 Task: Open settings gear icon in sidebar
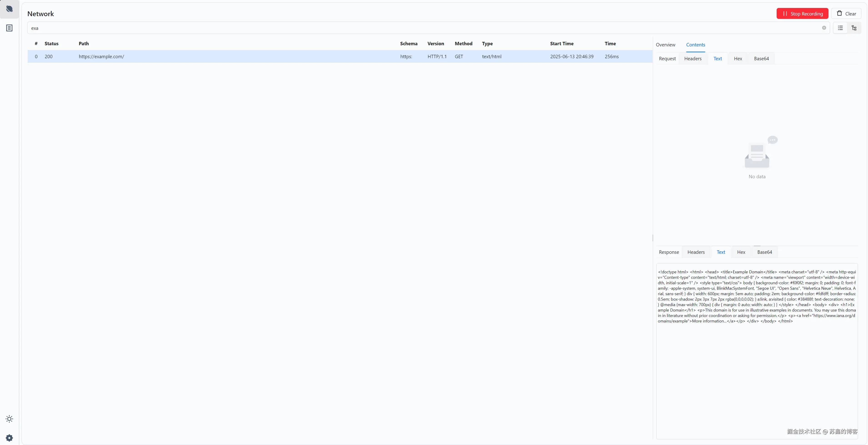coord(10,437)
